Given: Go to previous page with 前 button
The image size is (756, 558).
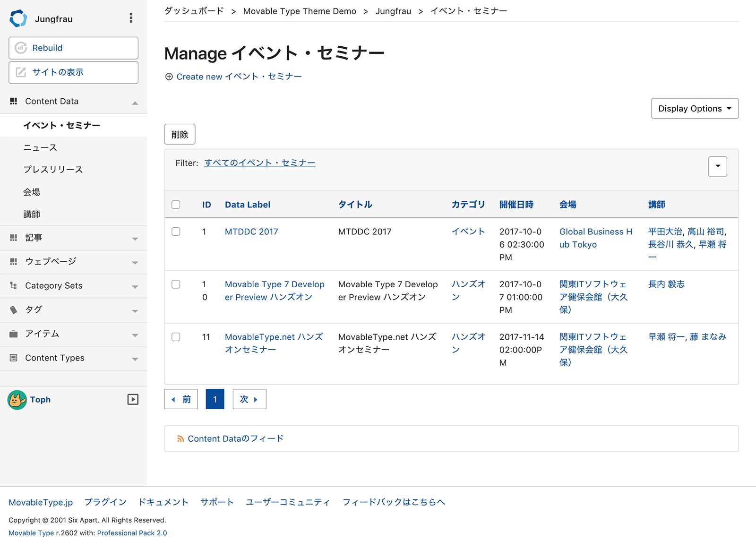Looking at the screenshot, I should (181, 399).
